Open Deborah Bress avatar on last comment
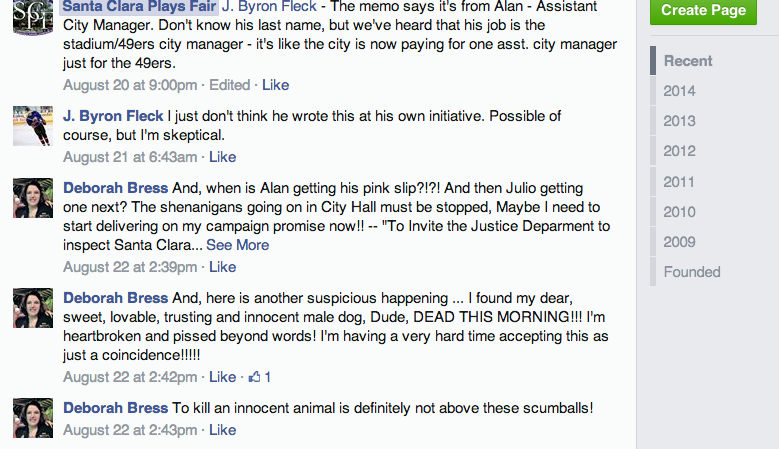This screenshot has height=449, width=779. (32, 418)
